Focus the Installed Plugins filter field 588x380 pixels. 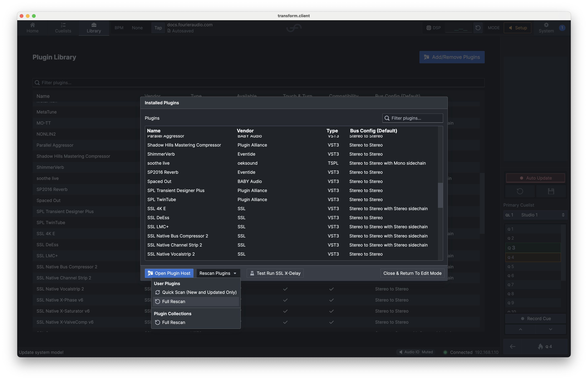click(412, 118)
